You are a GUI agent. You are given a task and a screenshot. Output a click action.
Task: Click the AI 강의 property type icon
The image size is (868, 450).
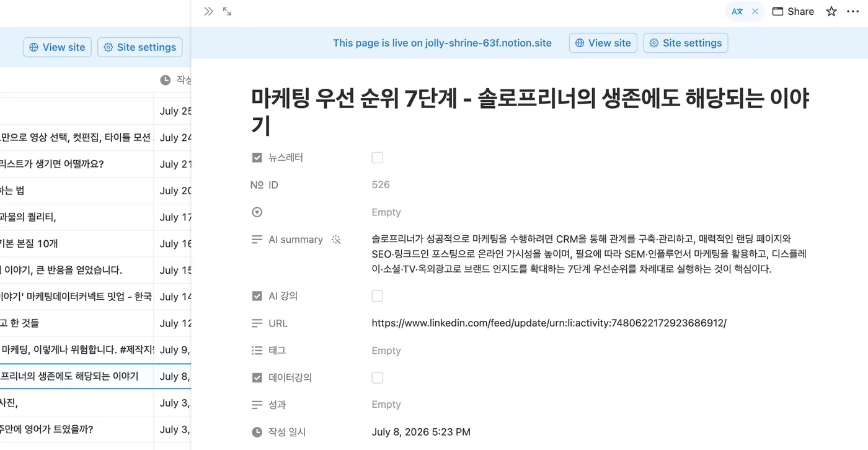click(257, 296)
